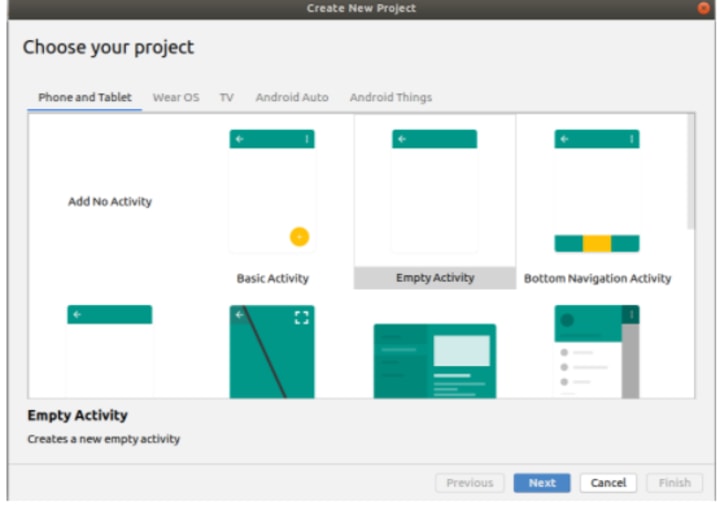The image size is (720, 523).
Task: Close the Create New Project dialog
Action: pos(703,8)
